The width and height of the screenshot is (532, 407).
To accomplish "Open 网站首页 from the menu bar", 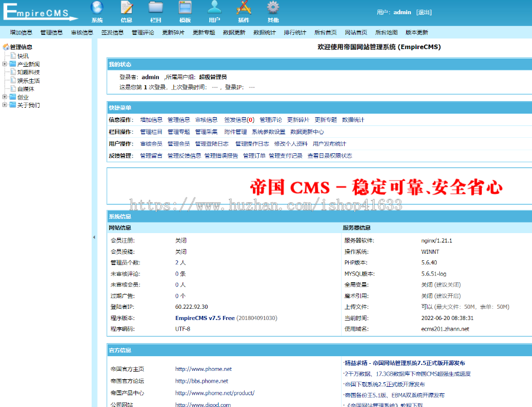I will (356, 33).
